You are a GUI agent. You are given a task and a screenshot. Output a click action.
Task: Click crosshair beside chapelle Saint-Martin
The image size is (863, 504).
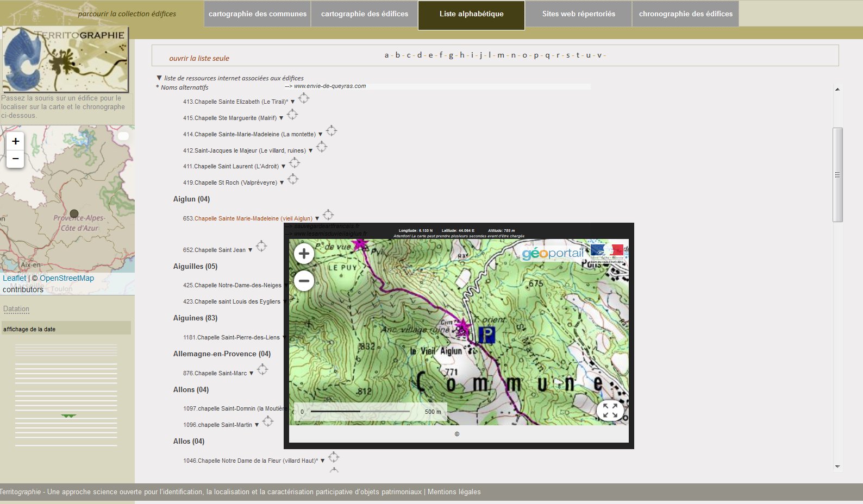(268, 421)
